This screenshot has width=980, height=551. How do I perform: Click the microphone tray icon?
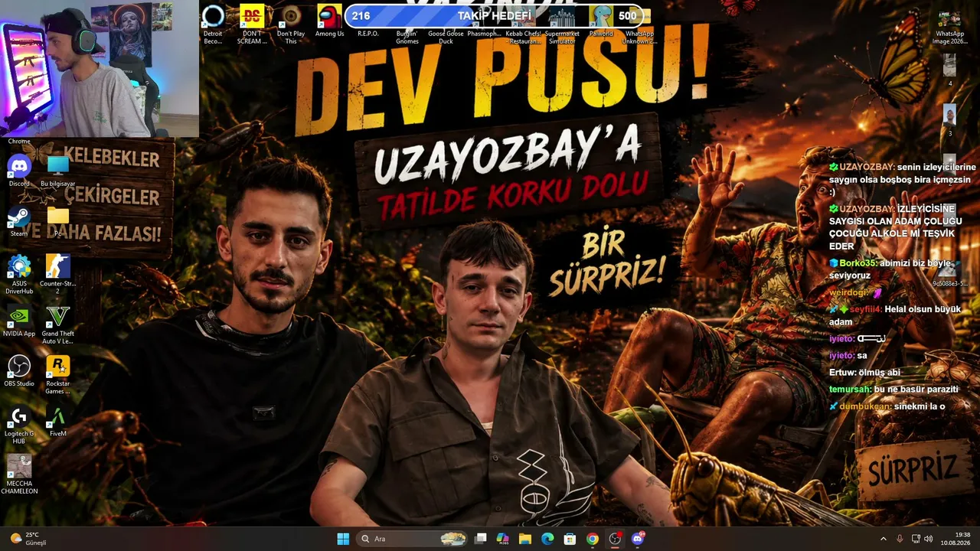point(900,539)
